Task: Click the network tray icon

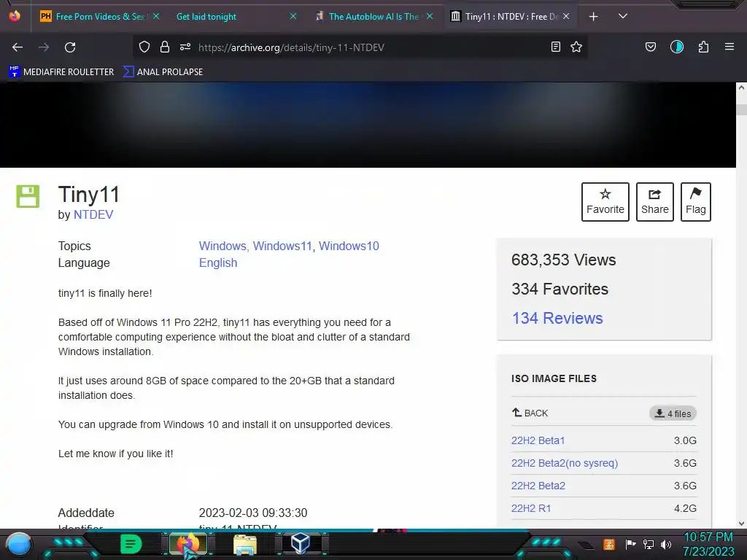Action: point(649,544)
